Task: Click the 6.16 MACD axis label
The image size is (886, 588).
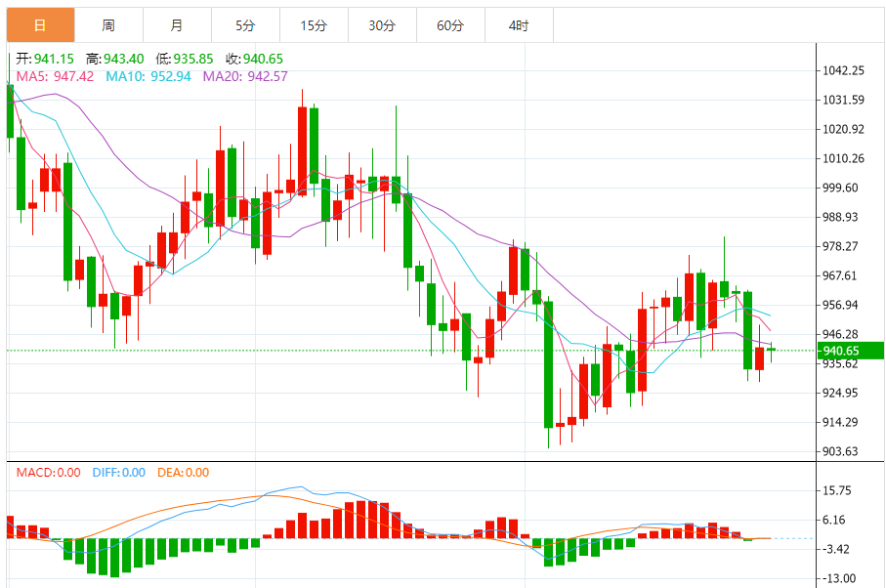Action: (834, 520)
